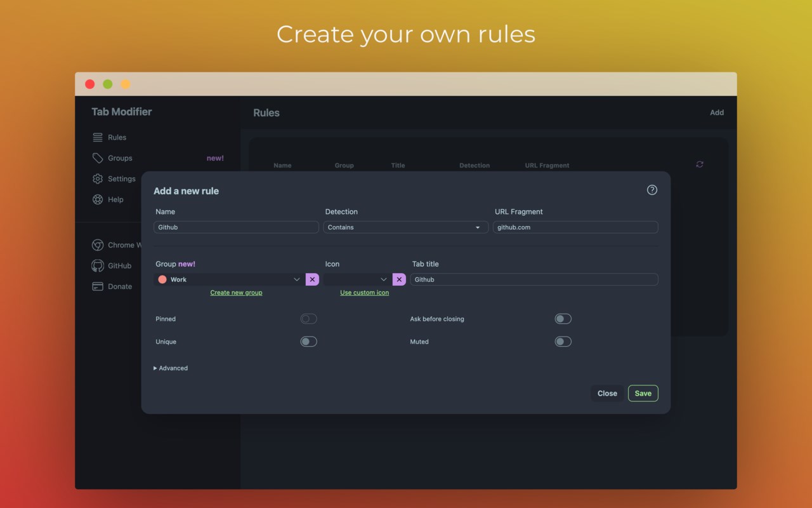Select the red Work group color dot
The width and height of the screenshot is (812, 508).
(162, 279)
